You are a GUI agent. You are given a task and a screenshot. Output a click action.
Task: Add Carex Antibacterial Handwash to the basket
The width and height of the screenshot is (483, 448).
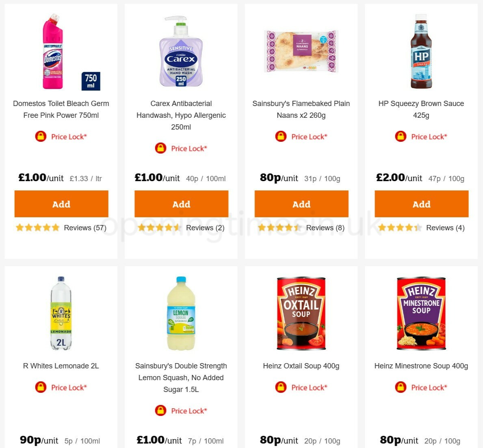(181, 204)
